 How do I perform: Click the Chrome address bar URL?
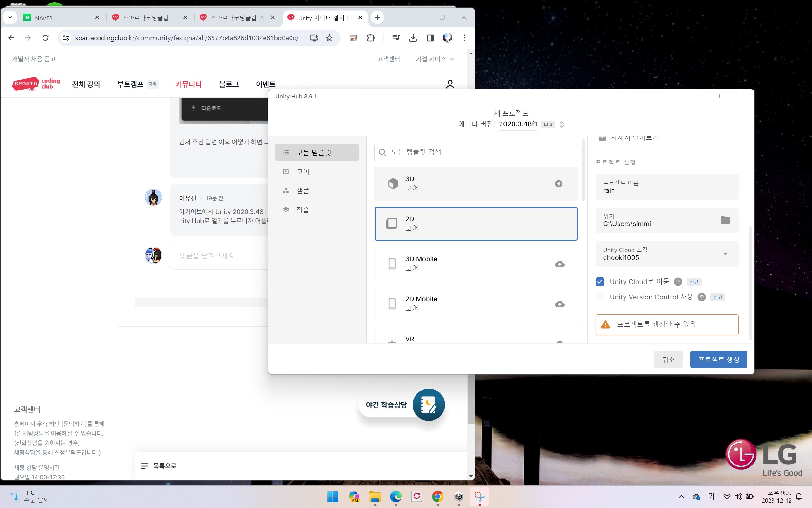189,38
